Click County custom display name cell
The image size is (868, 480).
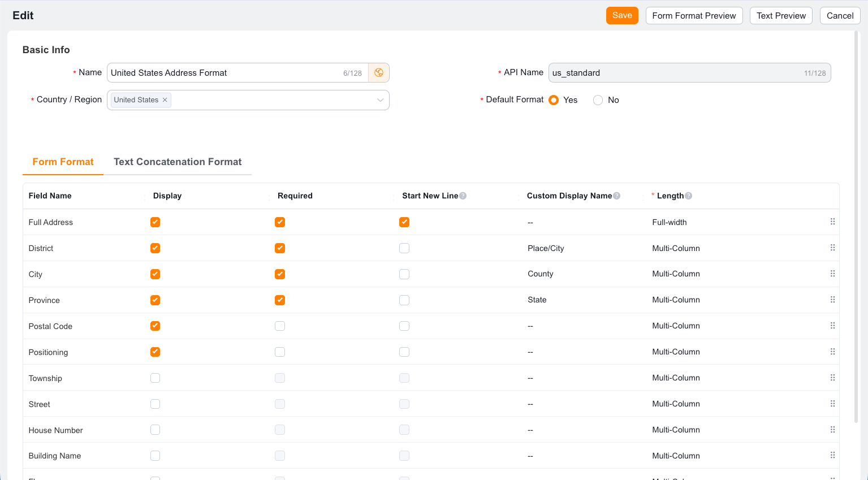[x=540, y=274]
